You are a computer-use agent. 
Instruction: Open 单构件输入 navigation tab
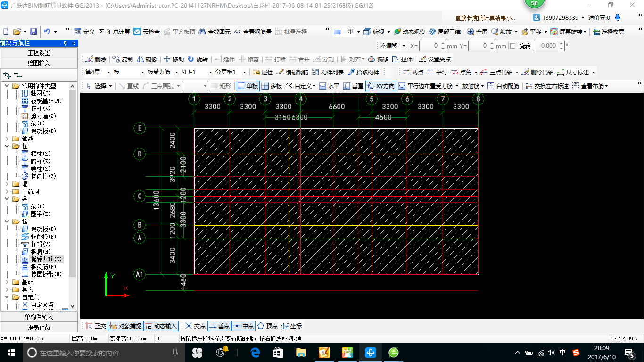(x=39, y=317)
